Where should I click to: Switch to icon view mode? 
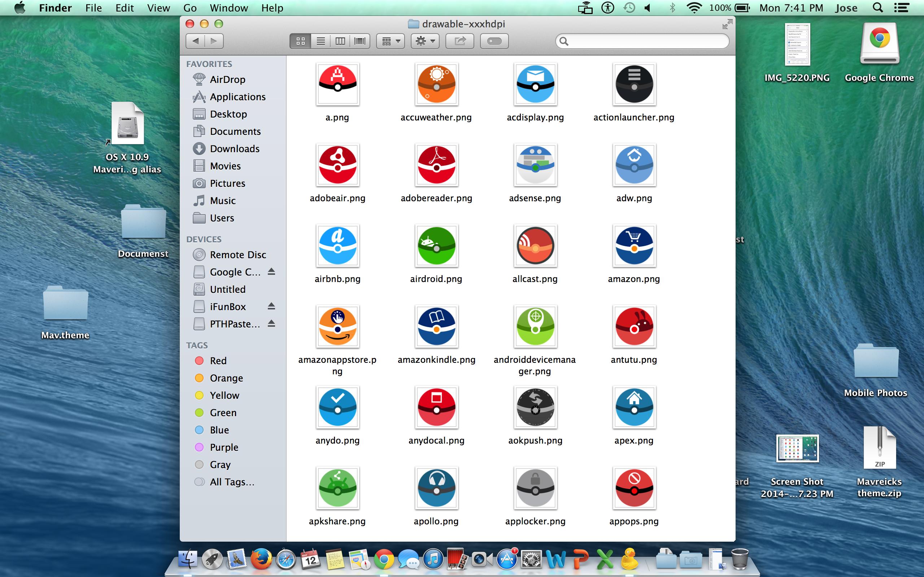tap(301, 41)
